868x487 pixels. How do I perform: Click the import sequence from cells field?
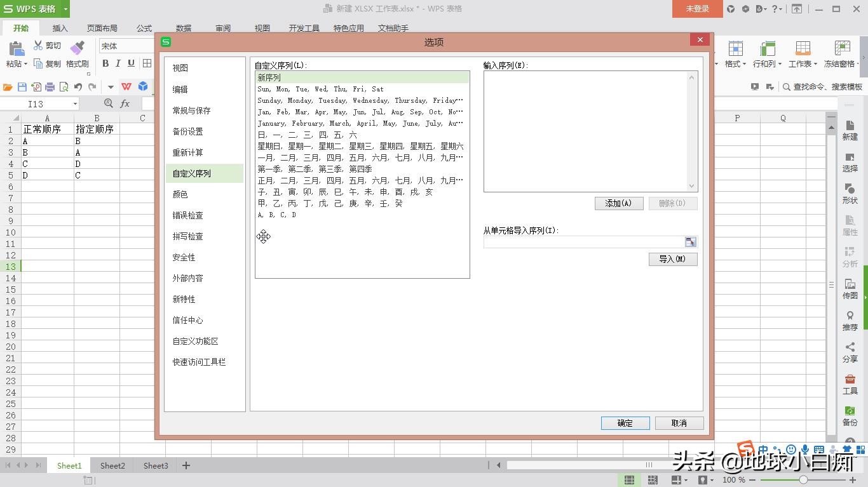(583, 242)
